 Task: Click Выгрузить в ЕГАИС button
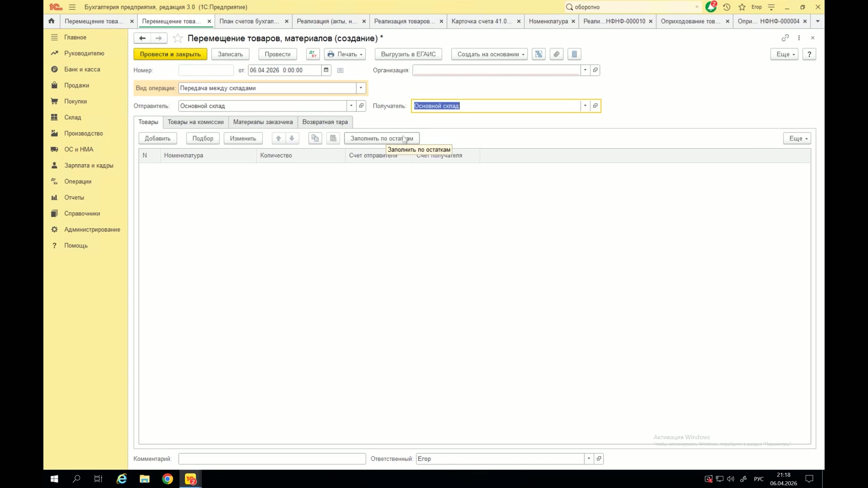point(408,54)
